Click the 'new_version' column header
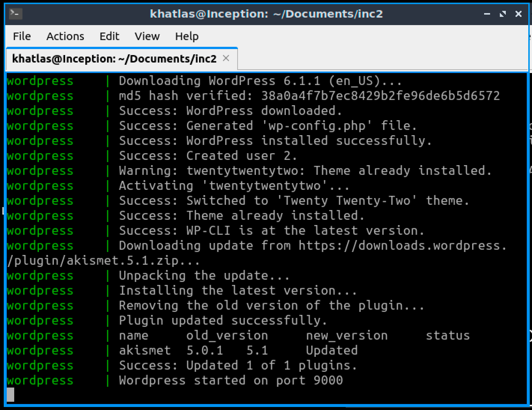Image resolution: width=532 pixels, height=410 pixels. tap(347, 335)
